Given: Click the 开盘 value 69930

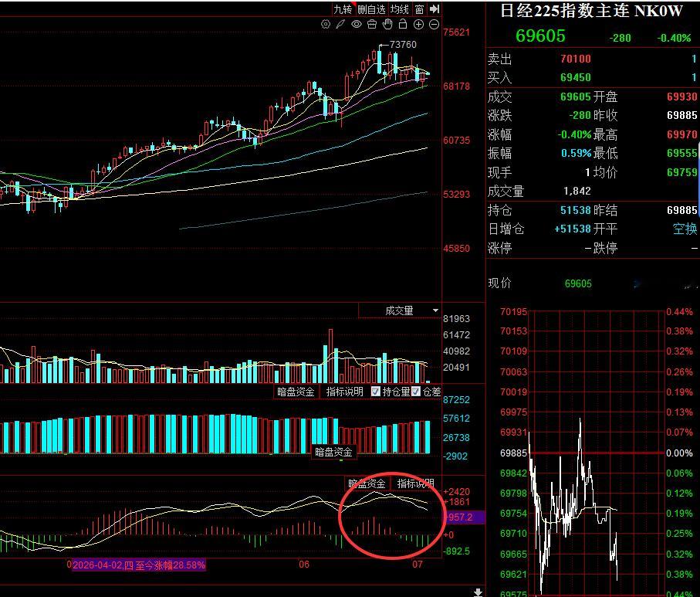Looking at the screenshot, I should (x=681, y=97).
